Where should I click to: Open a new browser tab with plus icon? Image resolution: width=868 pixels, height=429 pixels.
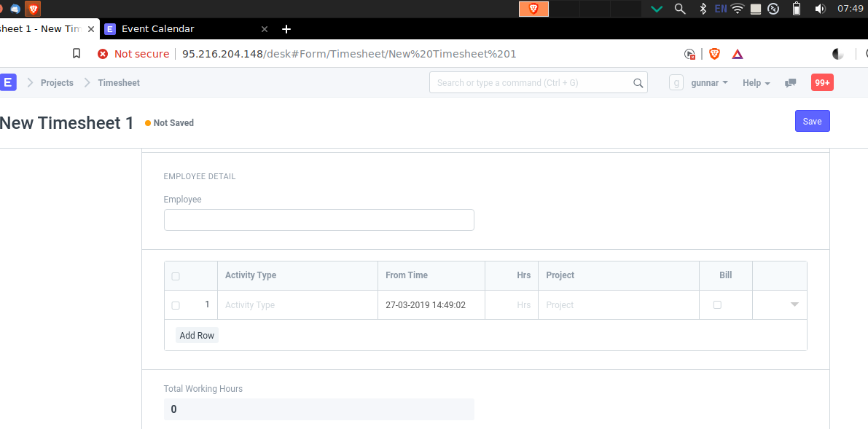pyautogui.click(x=286, y=29)
